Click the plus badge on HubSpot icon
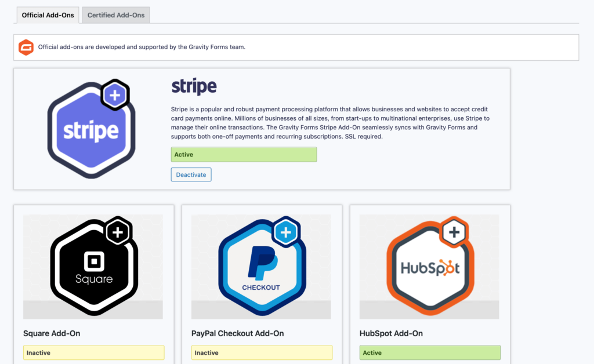Viewport: 594px width, 364px height. [x=454, y=232]
